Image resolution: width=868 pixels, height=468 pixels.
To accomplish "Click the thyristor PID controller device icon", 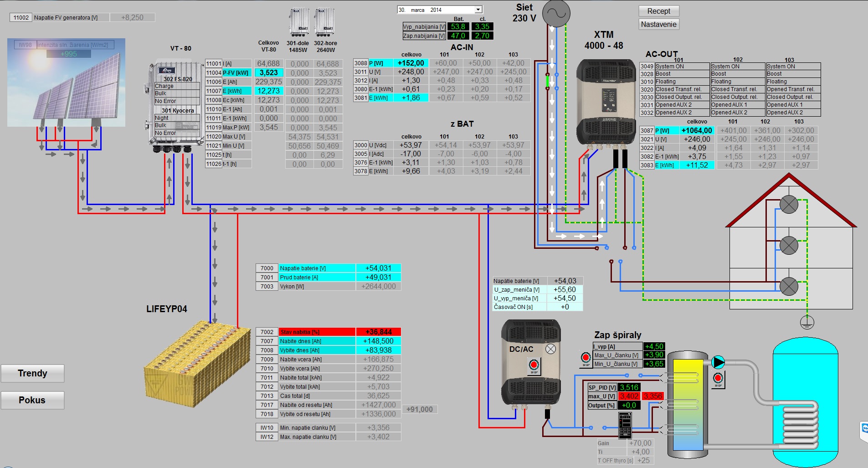I will click(x=625, y=425).
